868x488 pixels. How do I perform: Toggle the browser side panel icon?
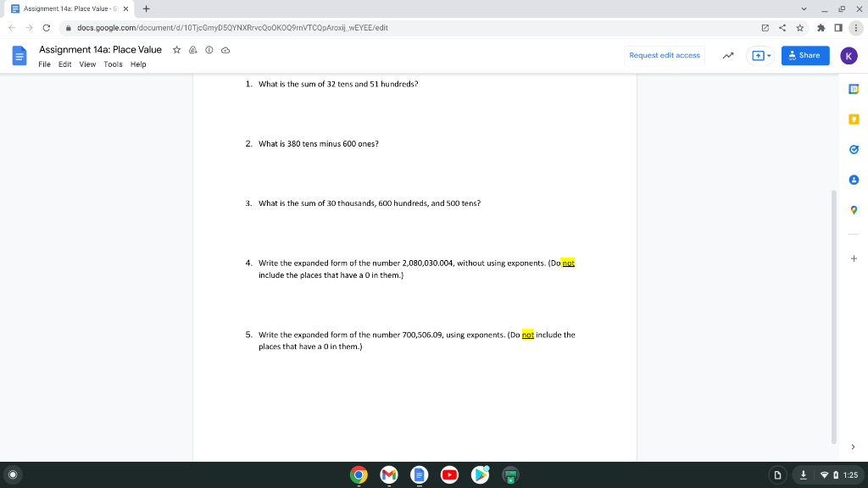[x=838, y=28]
